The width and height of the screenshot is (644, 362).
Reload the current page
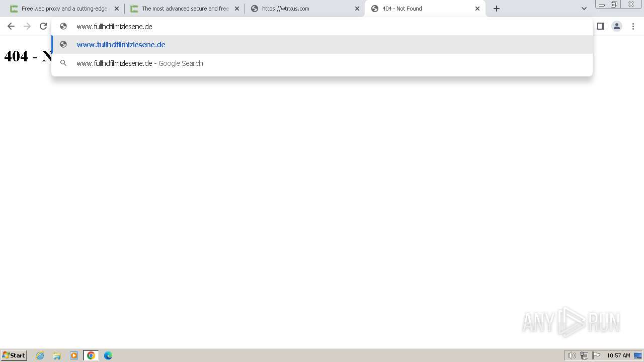tap(43, 26)
